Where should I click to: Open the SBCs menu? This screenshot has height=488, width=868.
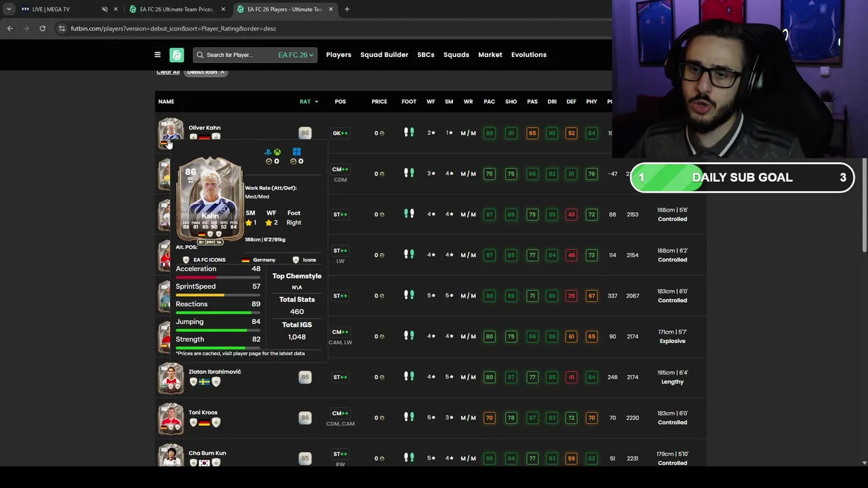pyautogui.click(x=426, y=55)
